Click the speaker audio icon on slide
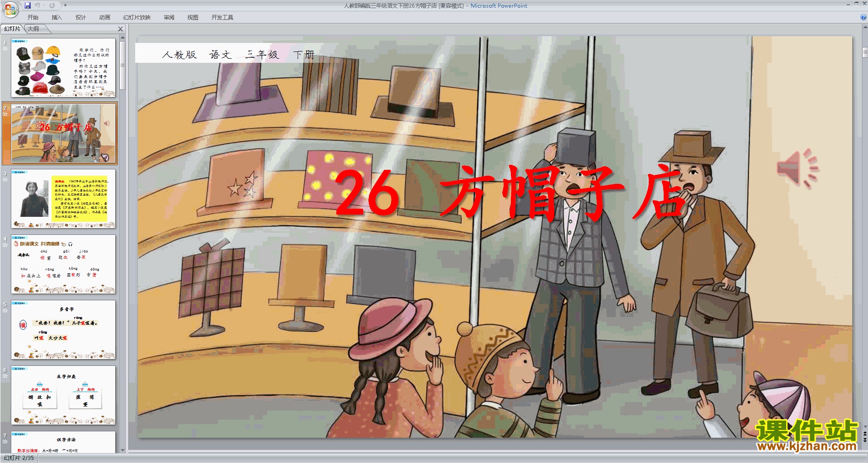This screenshot has width=868, height=463. 798,168
